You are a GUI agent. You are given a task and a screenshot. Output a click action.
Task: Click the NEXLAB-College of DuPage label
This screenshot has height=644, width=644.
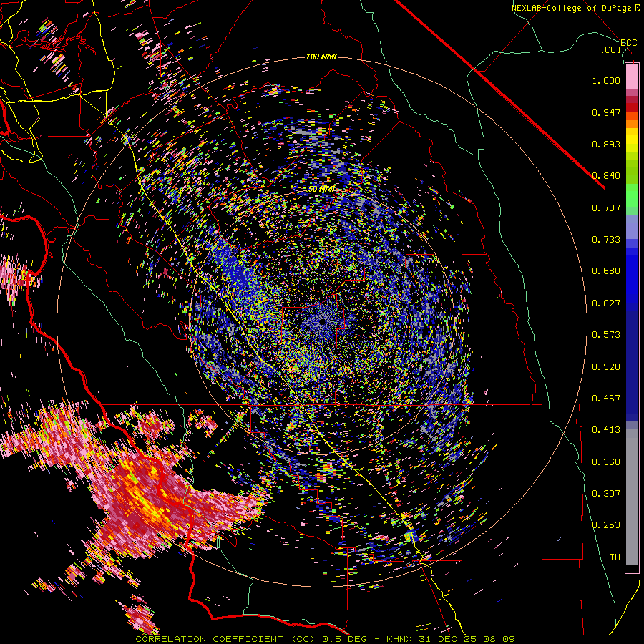[575, 8]
